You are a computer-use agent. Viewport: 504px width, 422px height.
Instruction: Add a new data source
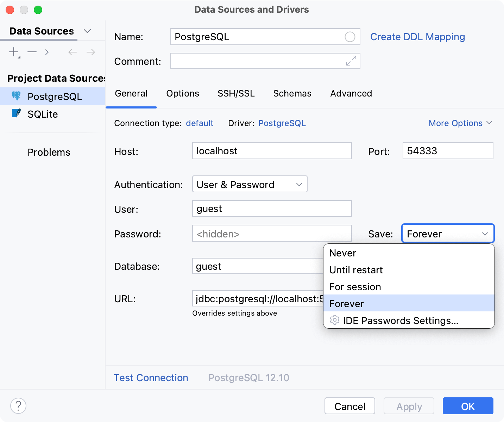point(13,52)
